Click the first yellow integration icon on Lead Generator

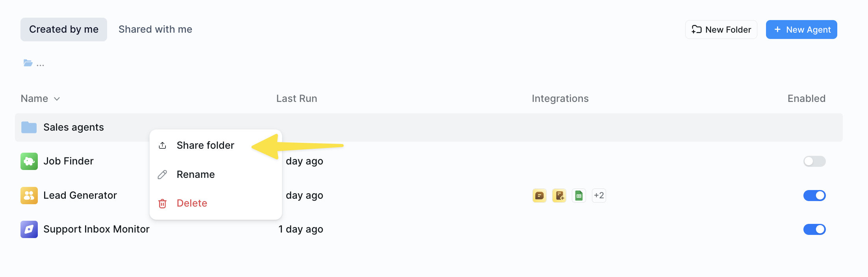[x=540, y=195]
